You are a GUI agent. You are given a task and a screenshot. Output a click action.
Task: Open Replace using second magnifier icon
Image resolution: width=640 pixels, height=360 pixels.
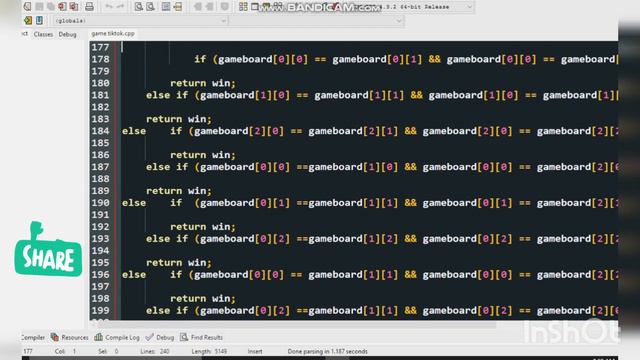[151, 7]
